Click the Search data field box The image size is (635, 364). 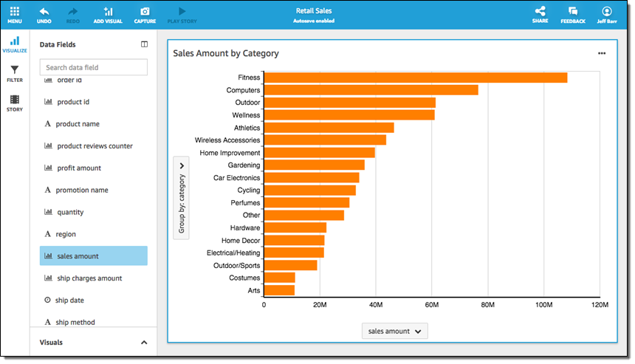click(93, 67)
